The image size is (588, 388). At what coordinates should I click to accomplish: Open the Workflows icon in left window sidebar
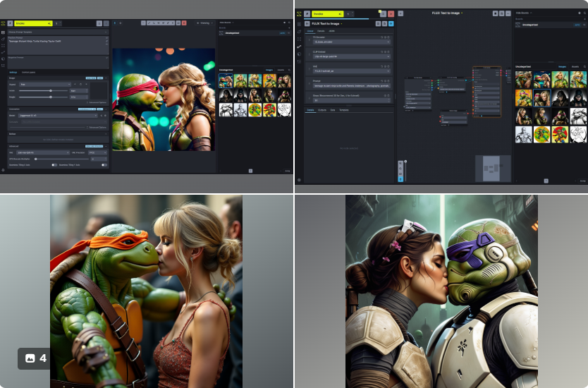click(3, 52)
